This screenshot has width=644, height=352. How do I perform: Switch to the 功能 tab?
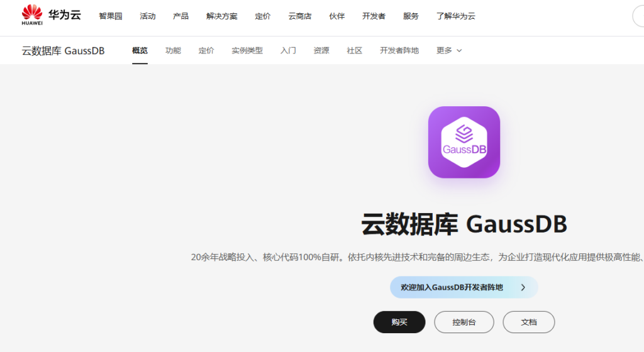click(173, 50)
